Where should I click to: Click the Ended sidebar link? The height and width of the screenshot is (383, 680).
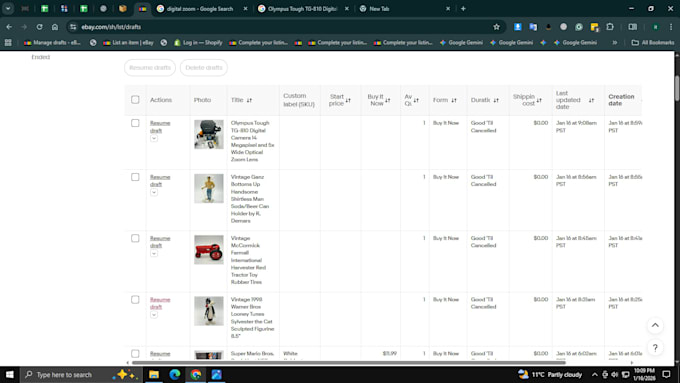pyautogui.click(x=41, y=57)
